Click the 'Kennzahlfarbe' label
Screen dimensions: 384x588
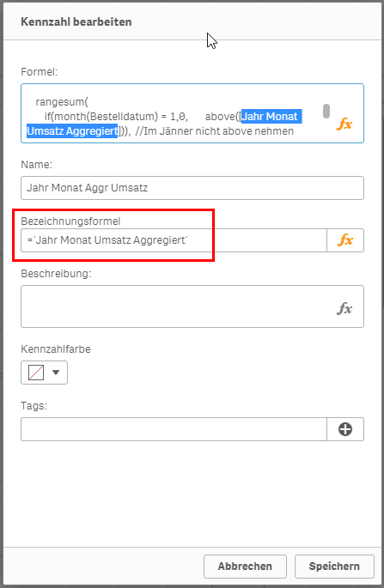coord(56,349)
